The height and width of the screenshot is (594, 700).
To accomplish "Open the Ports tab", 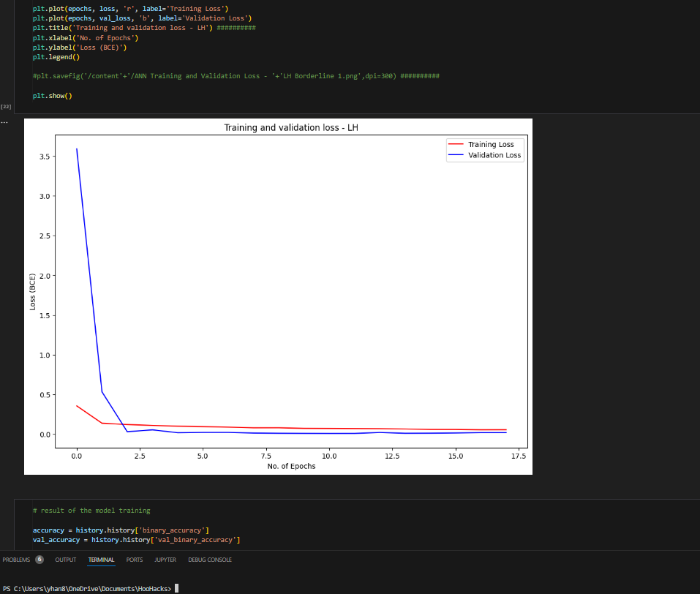I will pos(135,560).
